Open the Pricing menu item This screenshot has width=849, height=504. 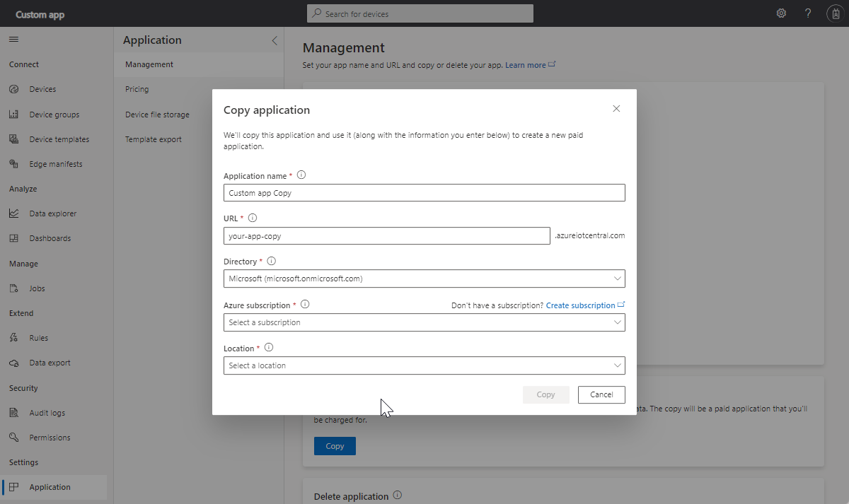click(137, 89)
